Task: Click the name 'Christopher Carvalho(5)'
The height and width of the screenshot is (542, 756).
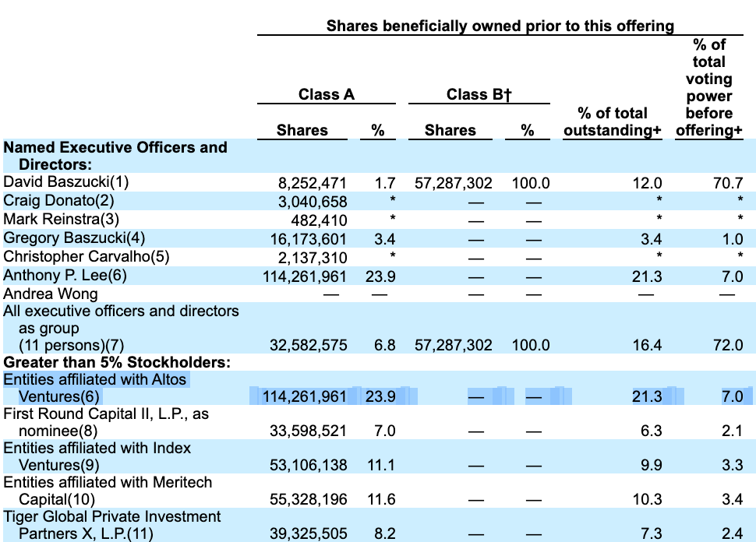Action: tap(87, 257)
